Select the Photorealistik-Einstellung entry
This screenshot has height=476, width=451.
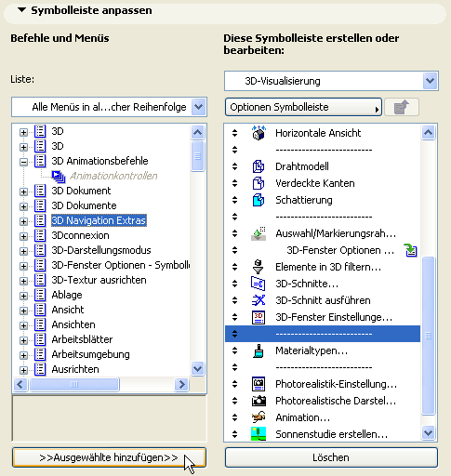point(323,384)
